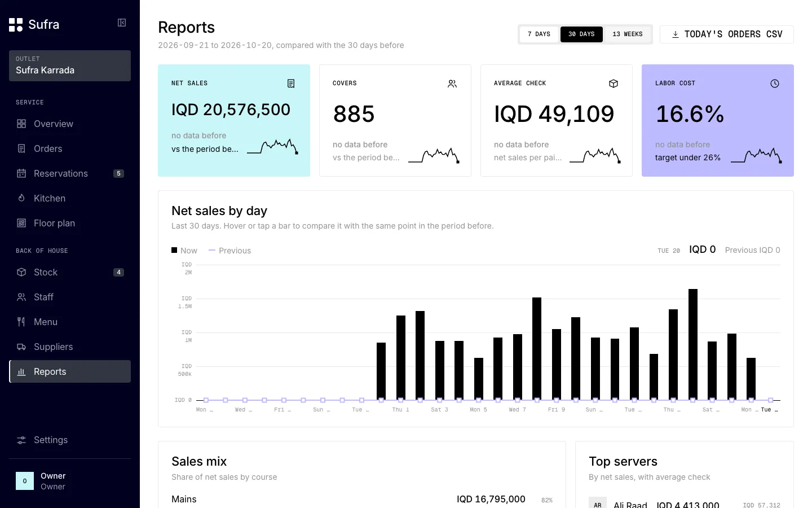The height and width of the screenshot is (508, 812).
Task: Click the Labor Cost sparkline chart
Action: coord(756,155)
